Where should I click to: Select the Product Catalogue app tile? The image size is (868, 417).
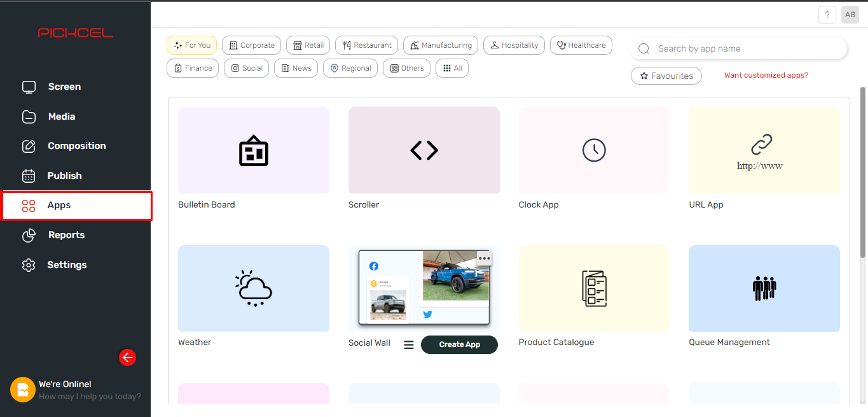[x=594, y=288]
